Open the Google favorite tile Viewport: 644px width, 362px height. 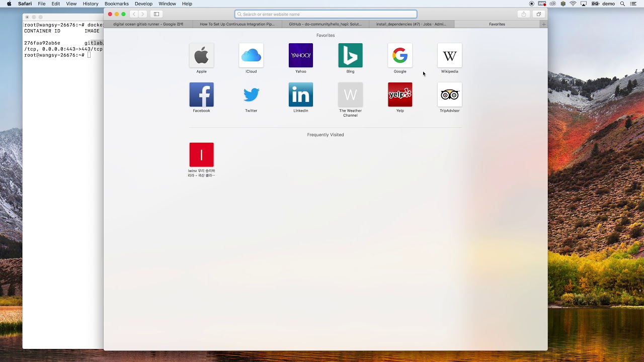[400, 55]
